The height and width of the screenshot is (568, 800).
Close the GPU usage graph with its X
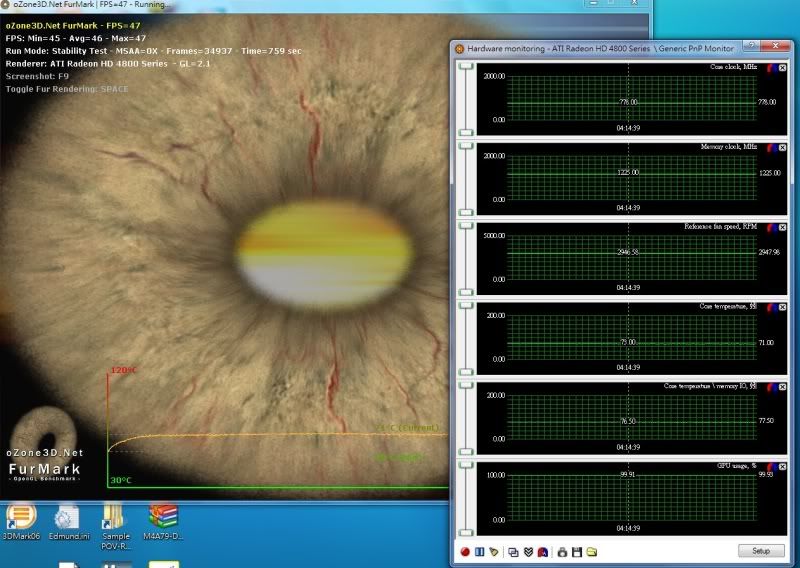coord(783,466)
